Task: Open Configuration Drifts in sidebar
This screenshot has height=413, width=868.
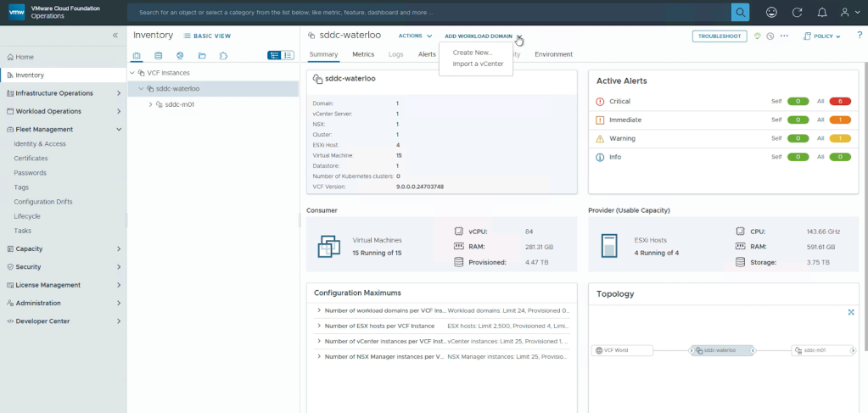Action: point(42,202)
